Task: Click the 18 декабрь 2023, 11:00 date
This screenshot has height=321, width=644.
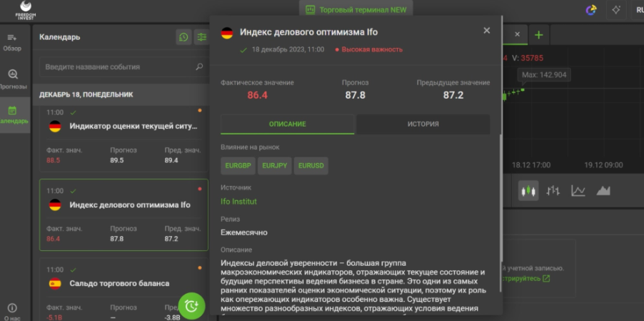Action: [x=288, y=49]
